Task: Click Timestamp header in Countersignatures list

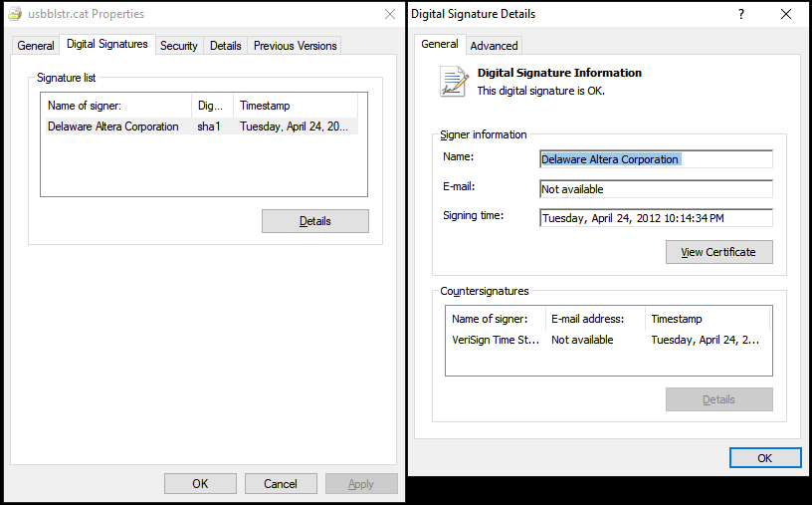Action: click(x=708, y=319)
